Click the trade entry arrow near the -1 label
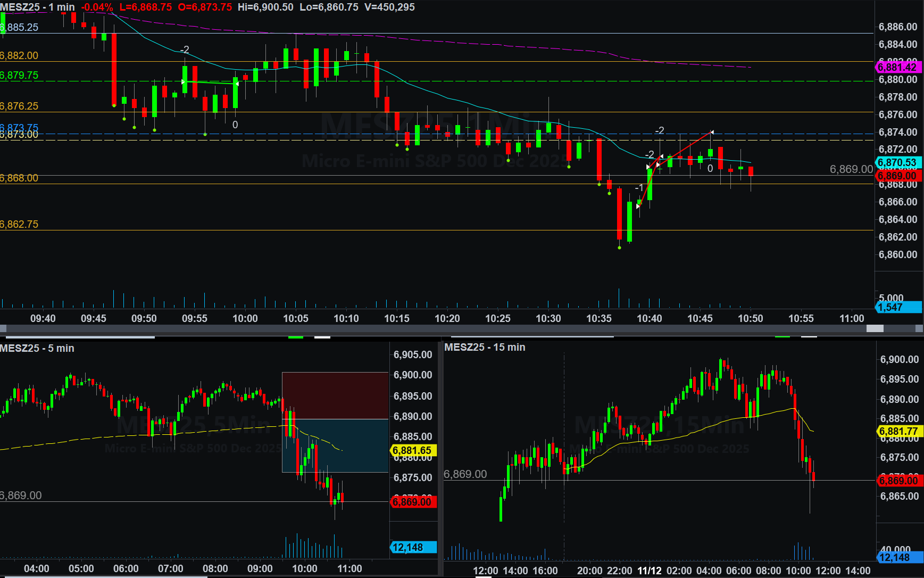Screen dimensions: 924x578 point(638,206)
